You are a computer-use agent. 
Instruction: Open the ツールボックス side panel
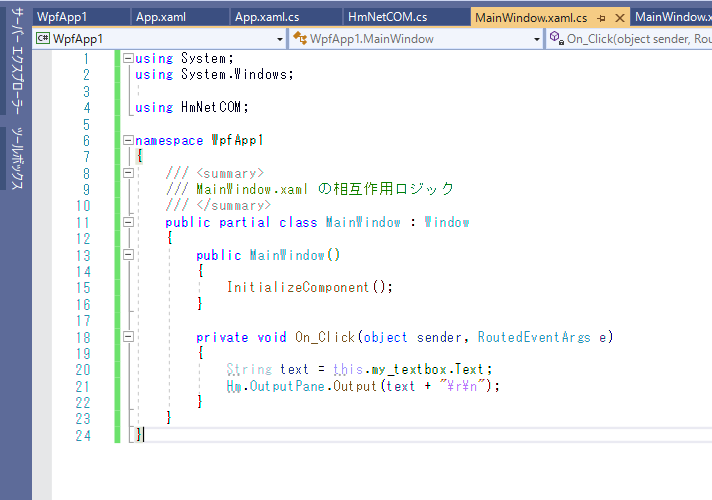(15, 160)
